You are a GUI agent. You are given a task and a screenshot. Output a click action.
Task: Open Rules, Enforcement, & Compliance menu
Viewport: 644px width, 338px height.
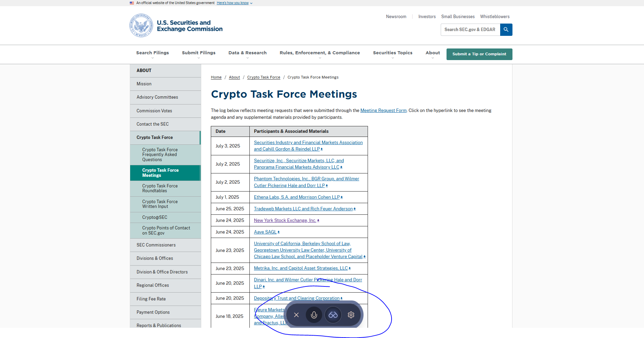320,54
